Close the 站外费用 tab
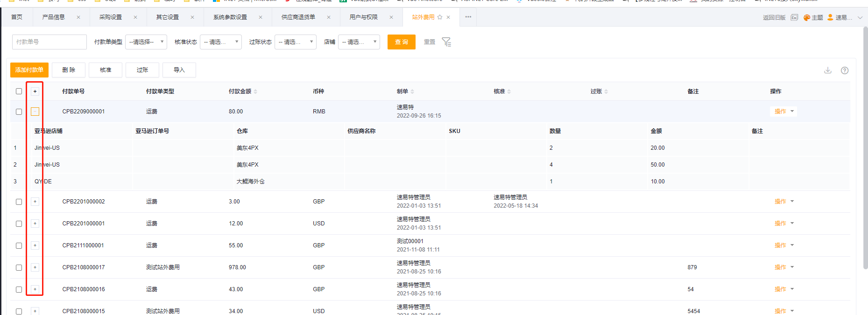Viewport: 868px width, 315px height. [x=448, y=17]
